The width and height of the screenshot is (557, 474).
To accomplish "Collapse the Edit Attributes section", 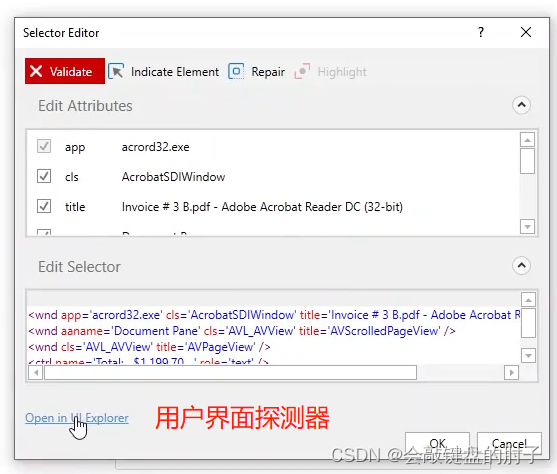I will pyautogui.click(x=521, y=105).
